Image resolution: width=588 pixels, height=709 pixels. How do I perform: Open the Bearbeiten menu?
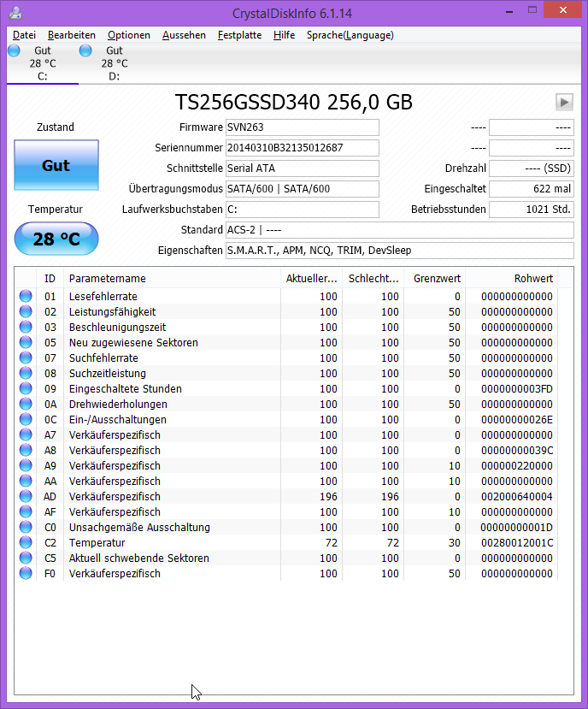point(72,35)
